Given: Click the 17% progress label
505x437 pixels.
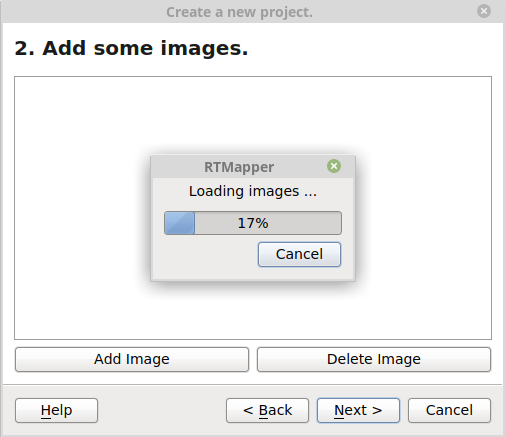Looking at the screenshot, I should 253,223.
